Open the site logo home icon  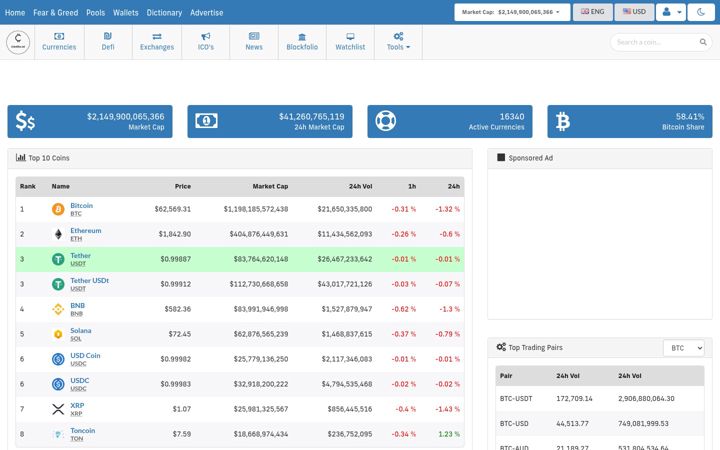18,42
